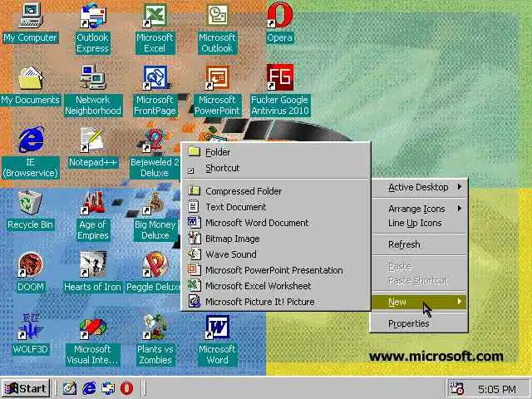The width and height of the screenshot is (532, 399).
Task: Choose Wave Sound from the New submenu
Action: (x=276, y=254)
